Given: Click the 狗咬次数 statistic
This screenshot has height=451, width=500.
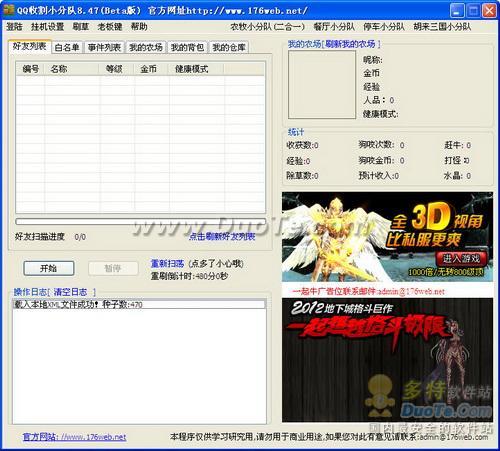Looking at the screenshot, I should pos(381,145).
